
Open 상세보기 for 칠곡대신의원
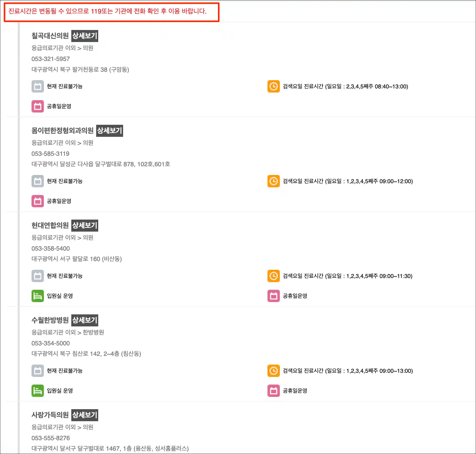85,36
